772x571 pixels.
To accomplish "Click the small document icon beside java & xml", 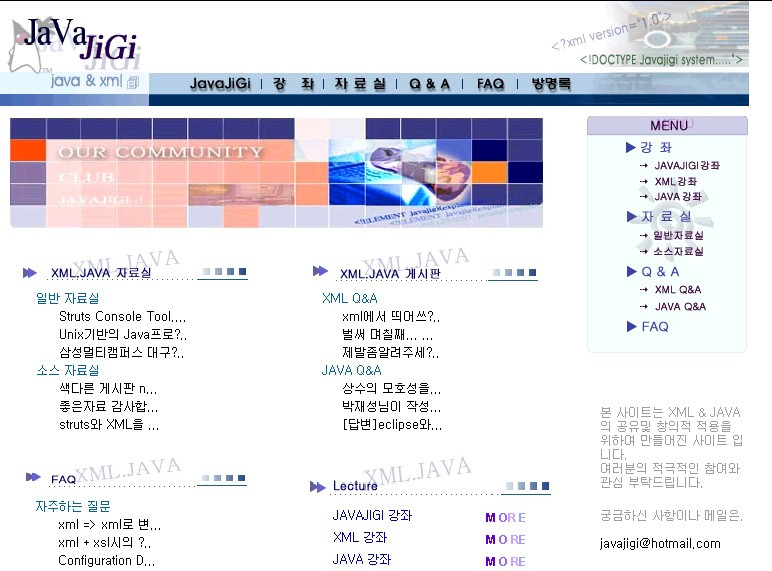I will [x=133, y=82].
